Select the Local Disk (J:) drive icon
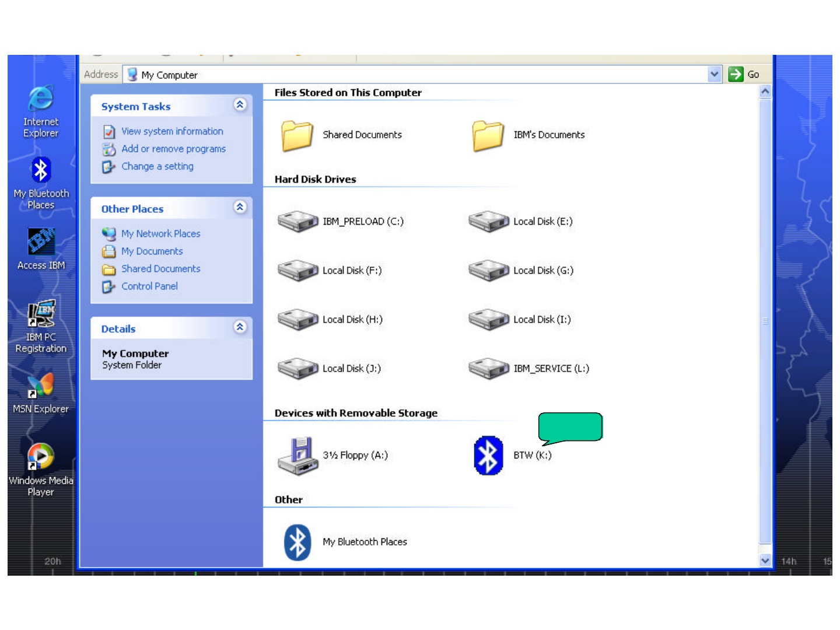 [297, 369]
